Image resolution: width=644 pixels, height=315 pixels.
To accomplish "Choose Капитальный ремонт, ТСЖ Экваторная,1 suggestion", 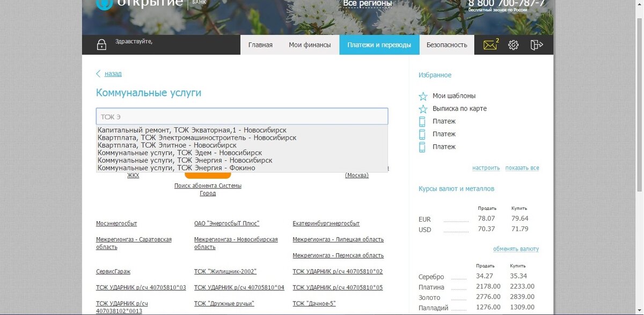I will [242, 130].
